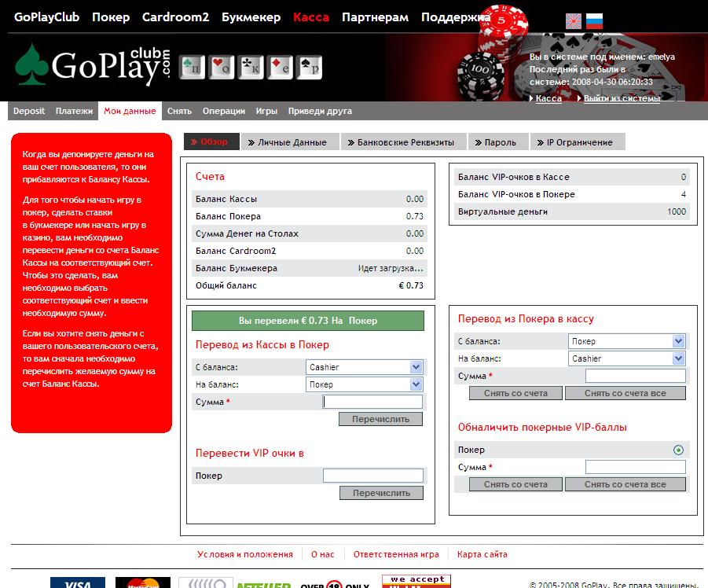Open the 'С баланса' Cashier dropdown
The width and height of the screenshot is (708, 588).
[x=365, y=367]
